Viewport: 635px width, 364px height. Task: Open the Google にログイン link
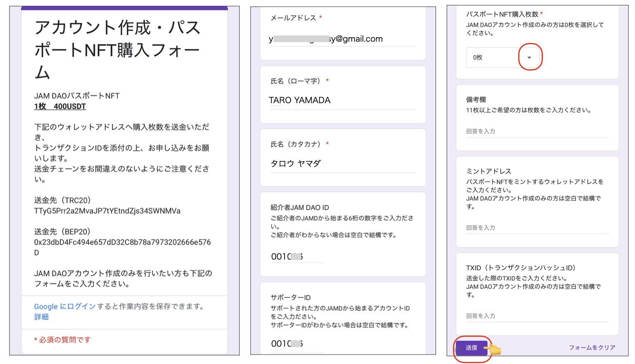click(65, 306)
